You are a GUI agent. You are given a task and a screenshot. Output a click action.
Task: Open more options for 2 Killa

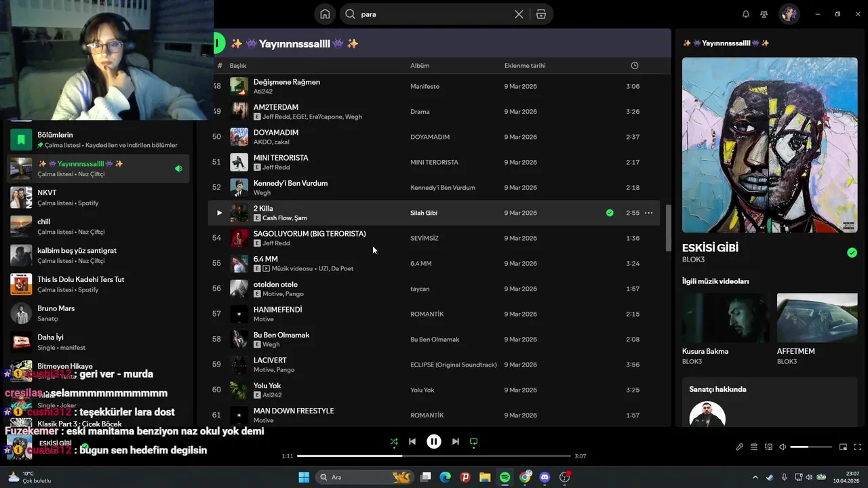point(648,213)
